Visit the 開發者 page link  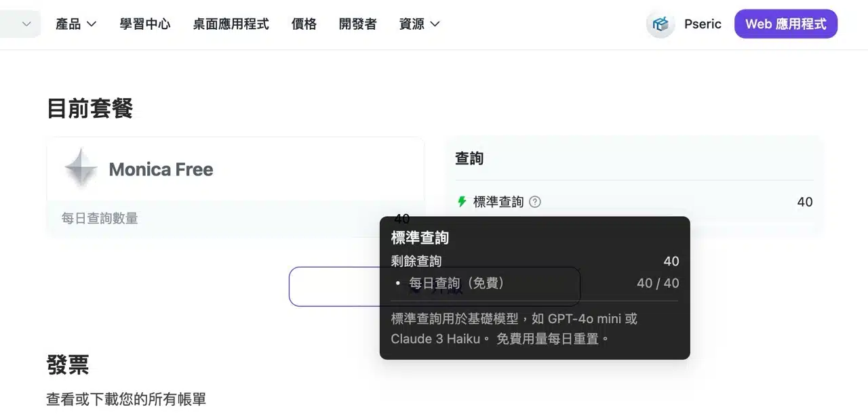coord(357,24)
